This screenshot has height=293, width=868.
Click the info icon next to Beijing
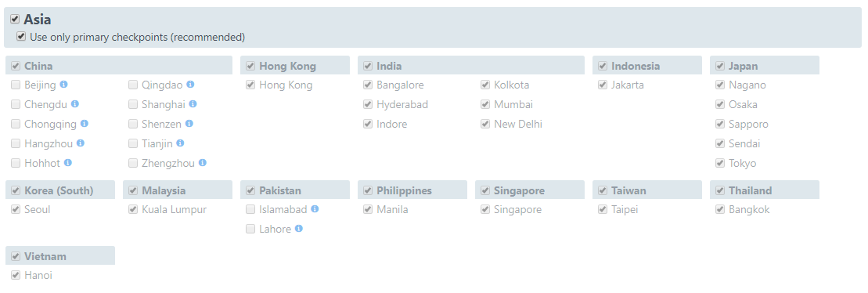[63, 84]
